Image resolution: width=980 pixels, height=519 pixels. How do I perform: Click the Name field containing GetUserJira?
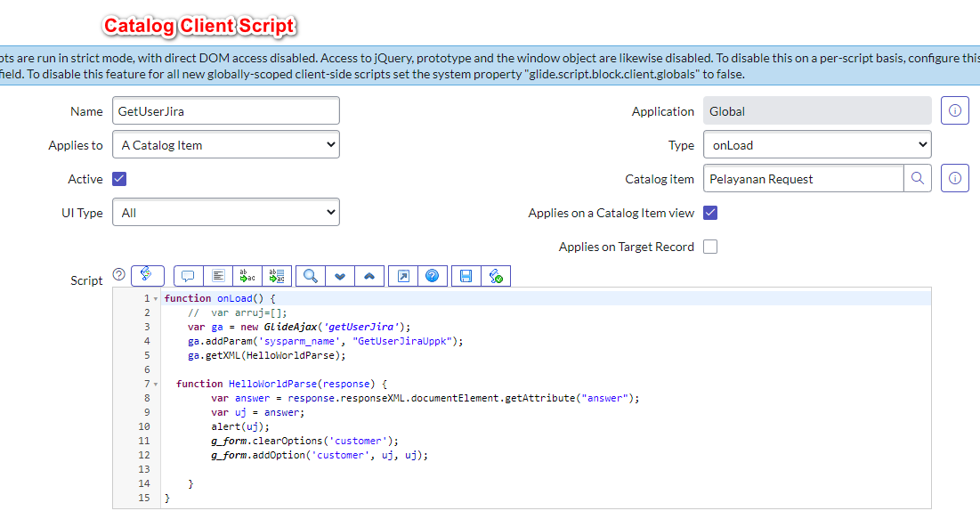click(226, 110)
